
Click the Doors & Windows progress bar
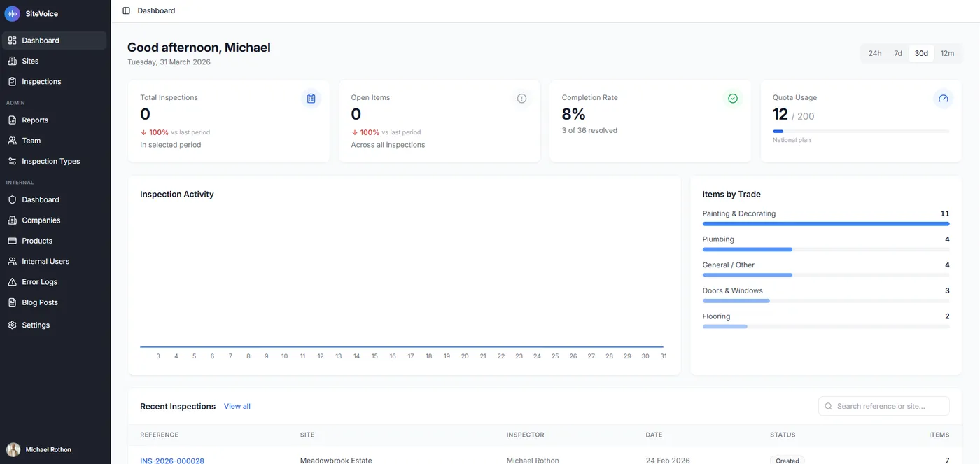(x=826, y=301)
